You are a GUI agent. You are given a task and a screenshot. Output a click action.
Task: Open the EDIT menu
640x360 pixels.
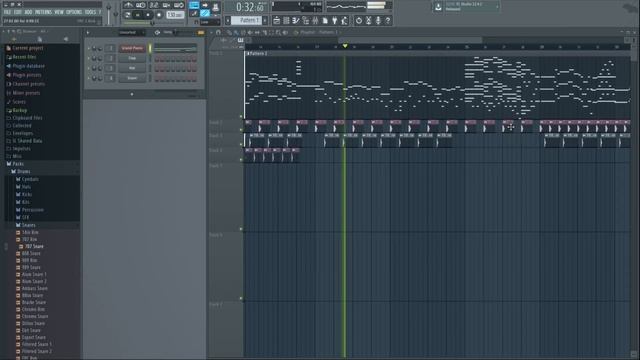[x=18, y=12]
